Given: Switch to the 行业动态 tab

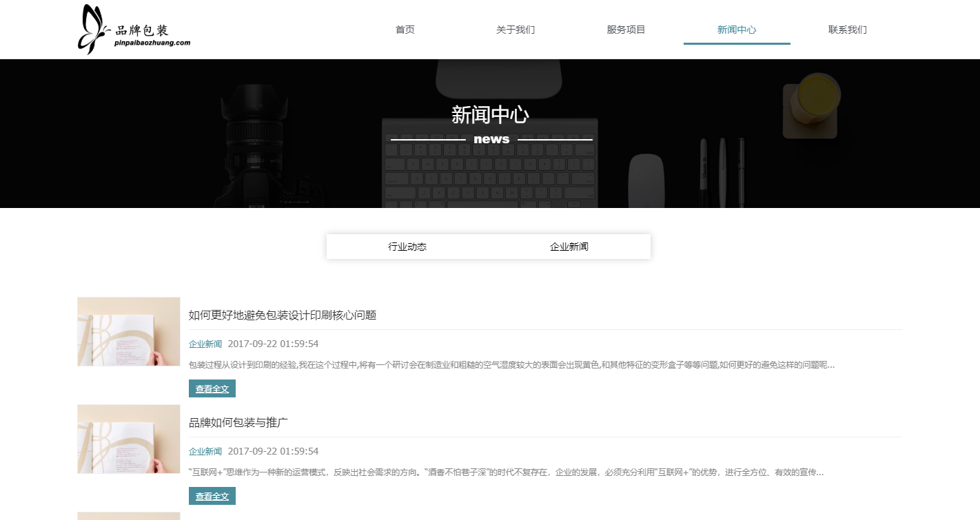Looking at the screenshot, I should pyautogui.click(x=407, y=247).
